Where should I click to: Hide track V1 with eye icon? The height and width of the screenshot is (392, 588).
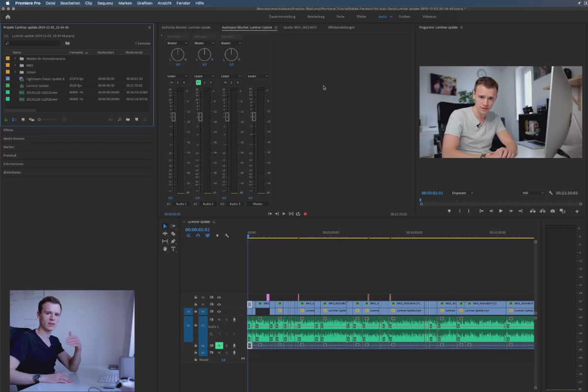pyautogui.click(x=219, y=311)
